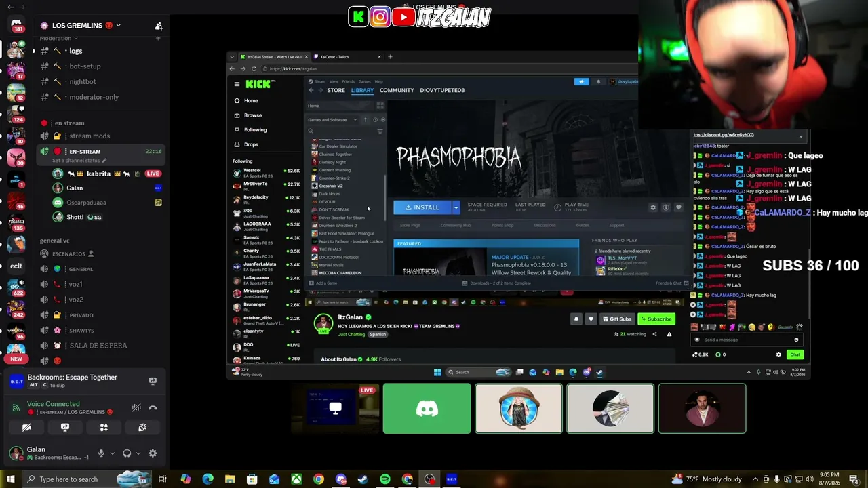Viewport: 868px width, 488px height.
Task: Open Windows Start menu
Action: (x=11, y=479)
